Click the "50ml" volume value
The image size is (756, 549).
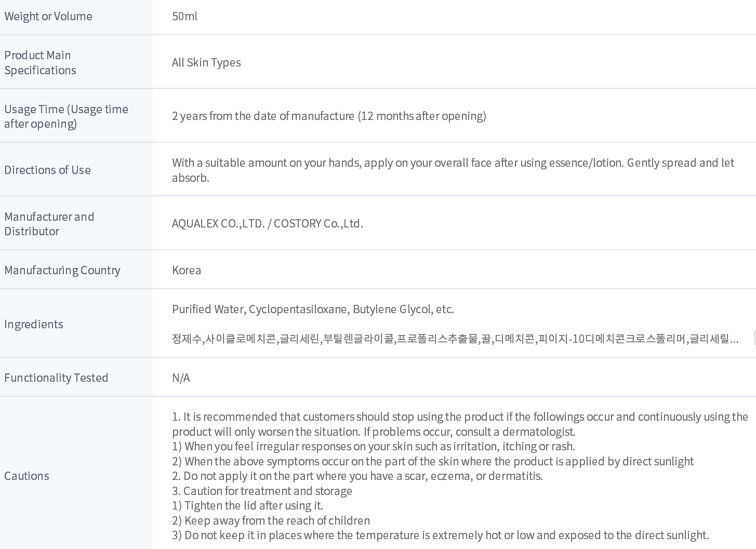[x=184, y=16]
